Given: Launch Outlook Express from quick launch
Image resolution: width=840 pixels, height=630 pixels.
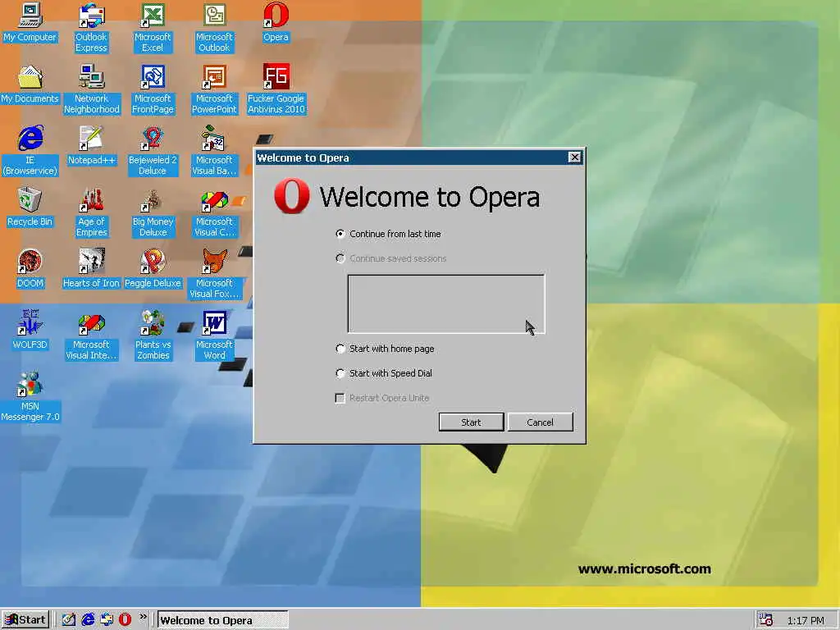Looking at the screenshot, I should coord(107,620).
